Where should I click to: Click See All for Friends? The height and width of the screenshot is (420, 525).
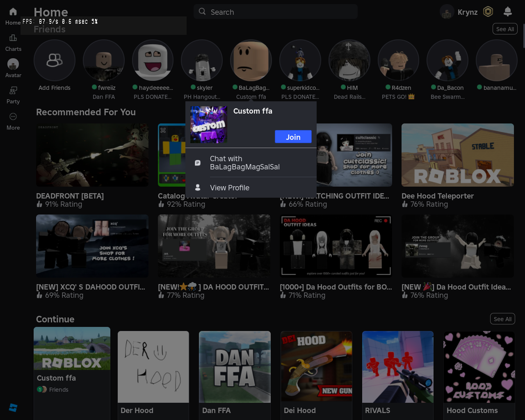(505, 29)
